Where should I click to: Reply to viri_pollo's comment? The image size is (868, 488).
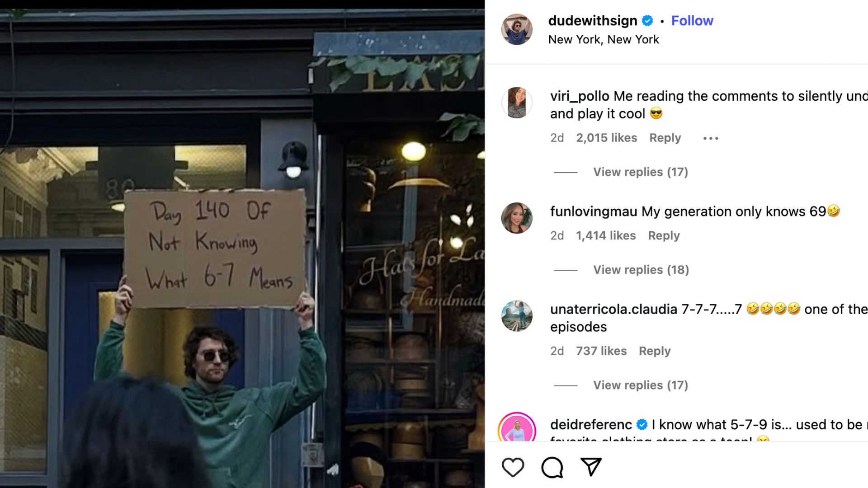tap(665, 138)
